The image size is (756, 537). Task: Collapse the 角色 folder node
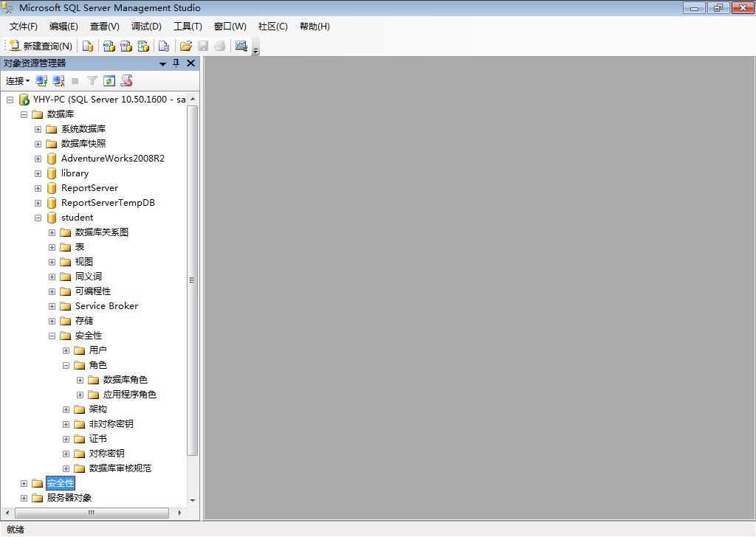(66, 366)
